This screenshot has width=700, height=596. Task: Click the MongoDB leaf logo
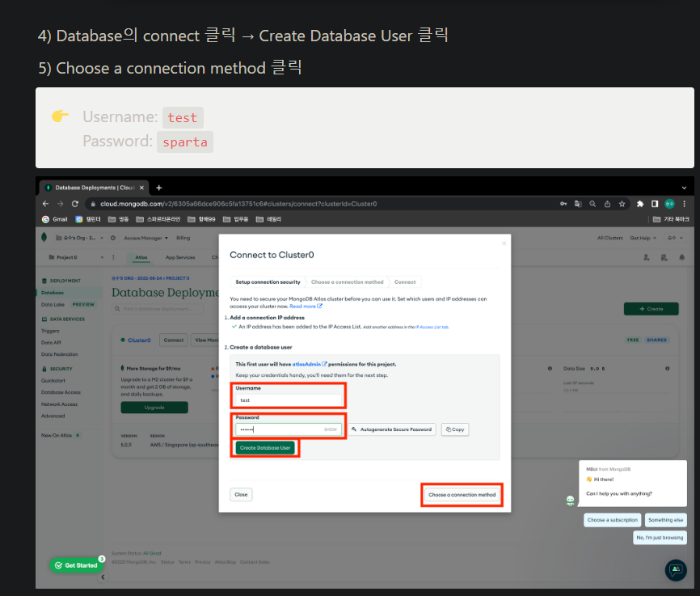[x=44, y=237]
